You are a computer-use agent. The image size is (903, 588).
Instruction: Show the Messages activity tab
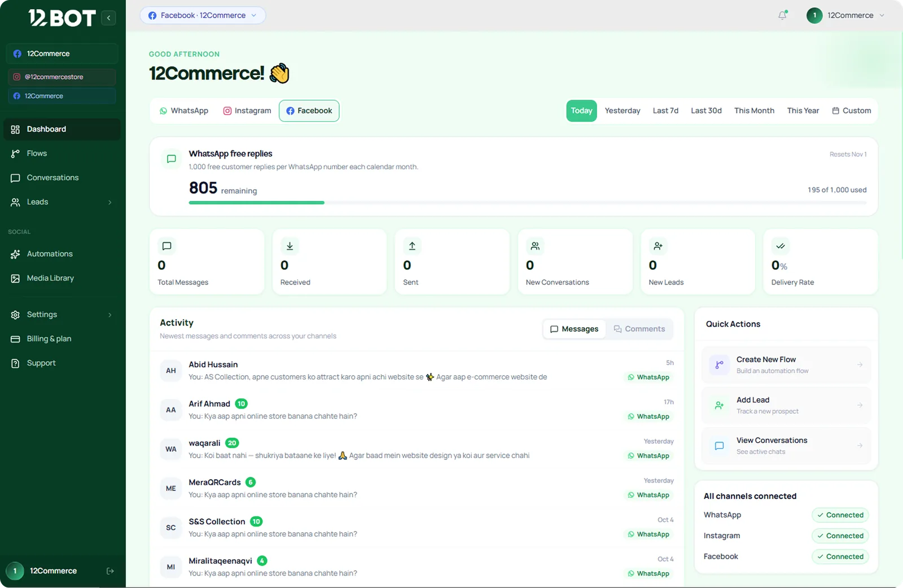[x=575, y=329]
